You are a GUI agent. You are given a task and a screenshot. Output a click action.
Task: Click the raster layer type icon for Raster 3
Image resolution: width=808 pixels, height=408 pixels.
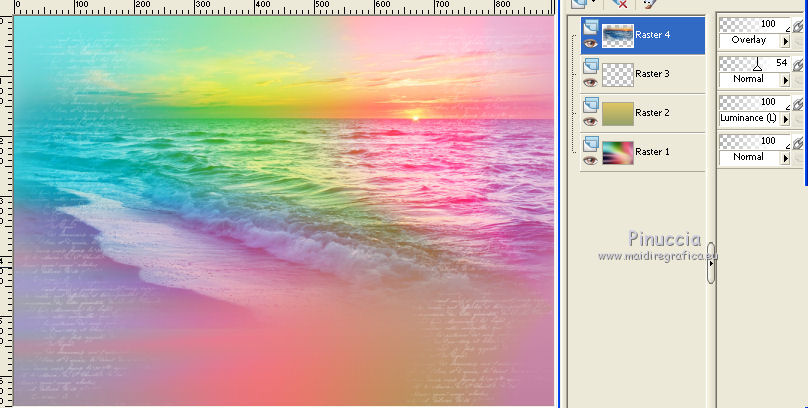tap(591, 66)
